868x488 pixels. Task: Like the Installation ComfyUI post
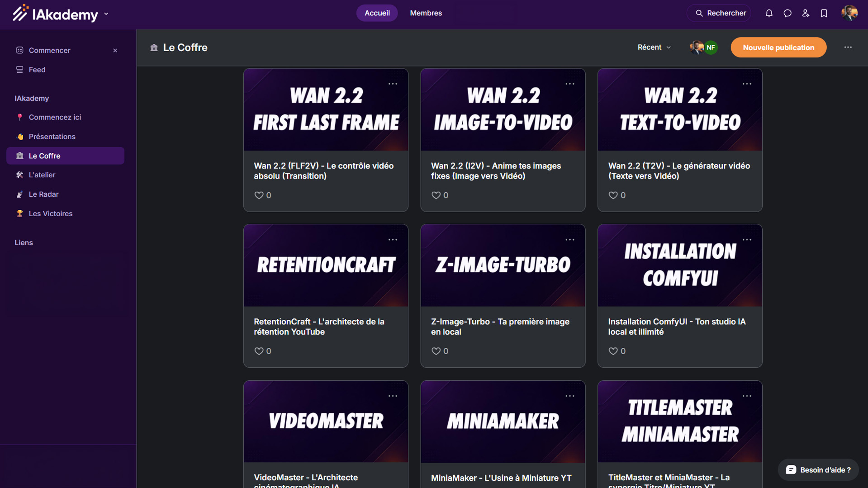[x=613, y=351]
